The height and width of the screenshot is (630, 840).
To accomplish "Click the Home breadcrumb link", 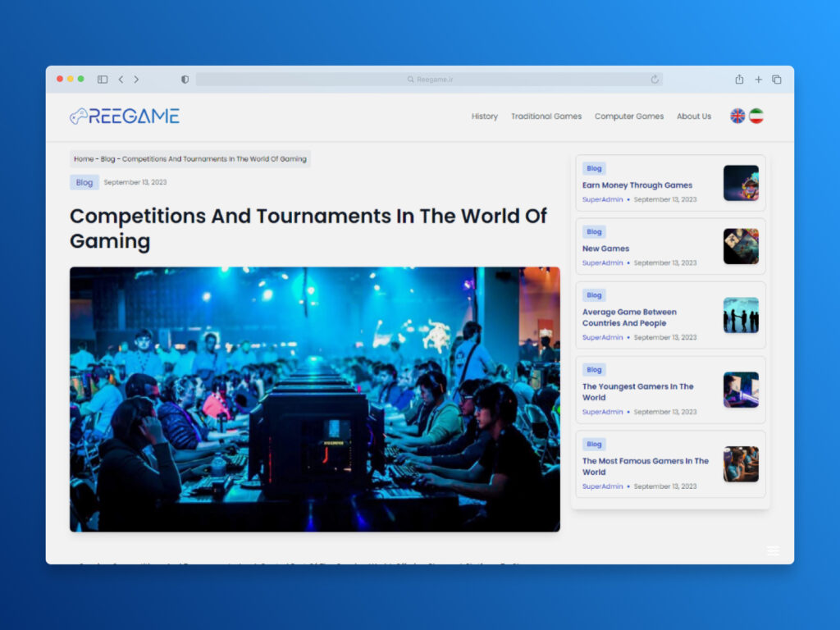I will click(84, 159).
